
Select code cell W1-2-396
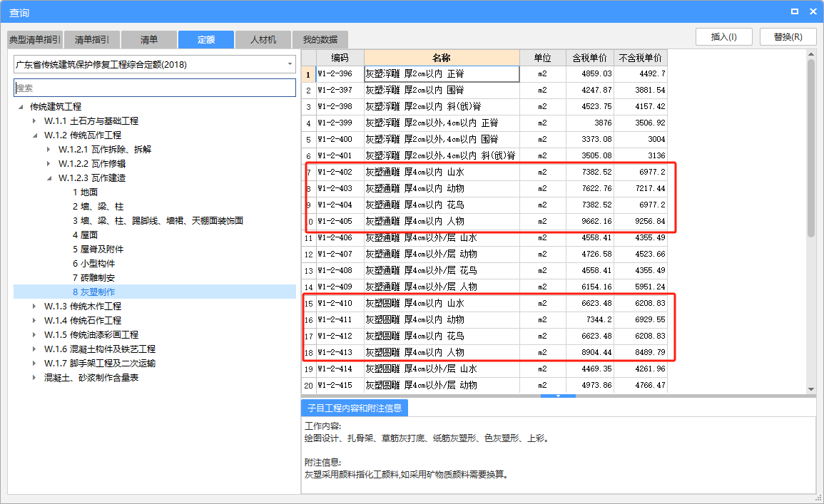pyautogui.click(x=340, y=74)
